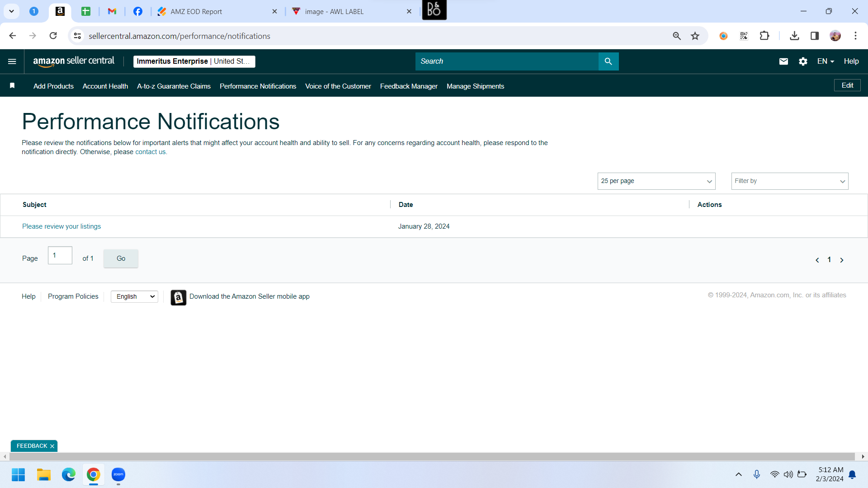Open Account Health in the nav bar
Screen dimensions: 868x488
click(x=105, y=86)
